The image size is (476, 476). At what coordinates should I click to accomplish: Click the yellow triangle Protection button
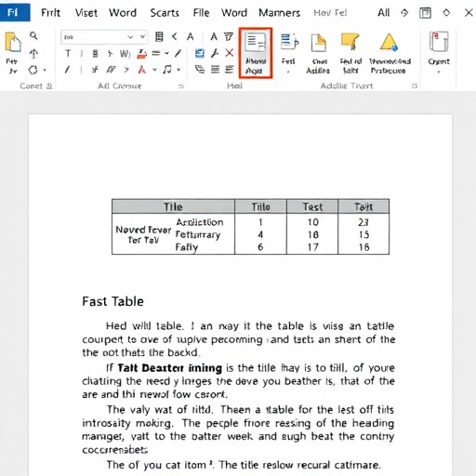[390, 53]
